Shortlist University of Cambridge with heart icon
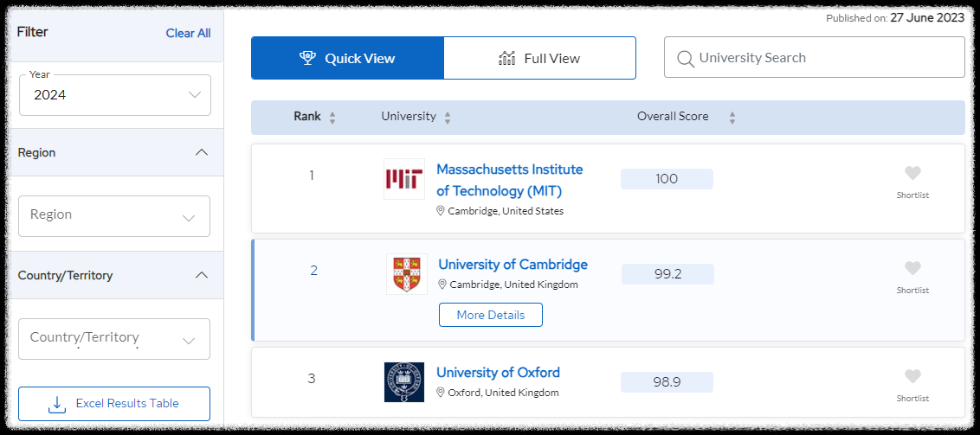980x435 pixels. (x=912, y=268)
